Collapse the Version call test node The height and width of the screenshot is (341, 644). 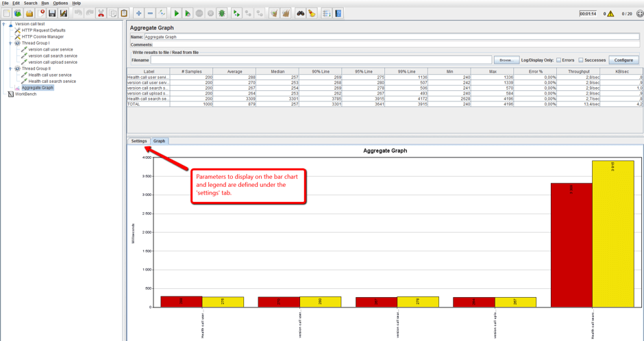[3, 24]
